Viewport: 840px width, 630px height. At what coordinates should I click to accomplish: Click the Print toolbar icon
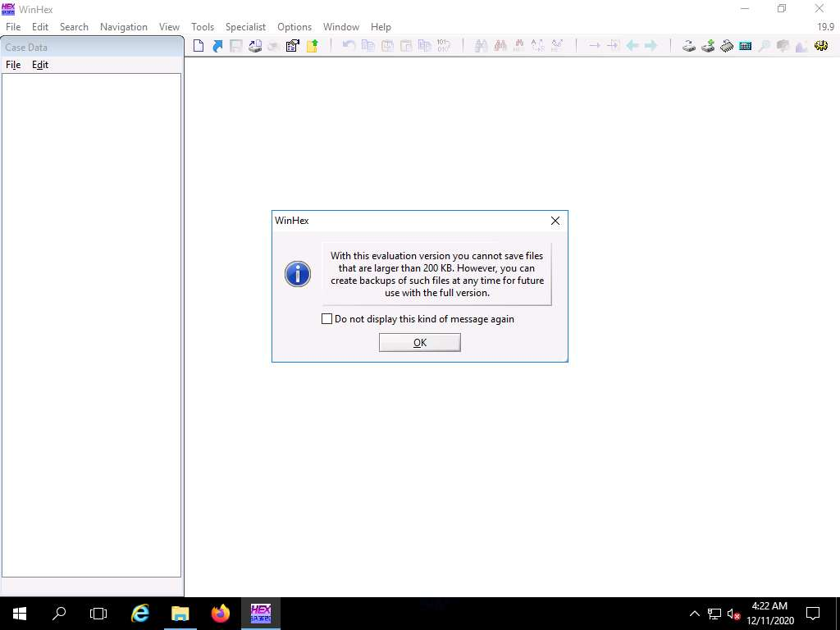pyautogui.click(x=254, y=46)
